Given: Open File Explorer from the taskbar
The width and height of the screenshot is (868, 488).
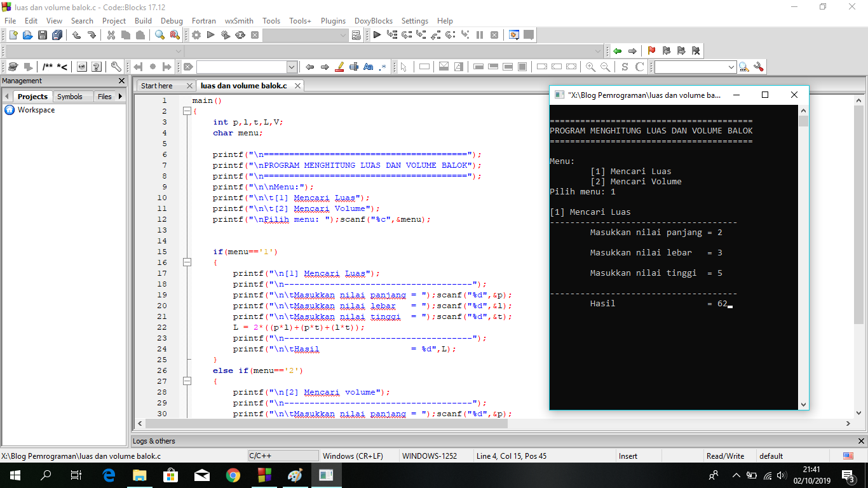Looking at the screenshot, I should click(x=140, y=475).
